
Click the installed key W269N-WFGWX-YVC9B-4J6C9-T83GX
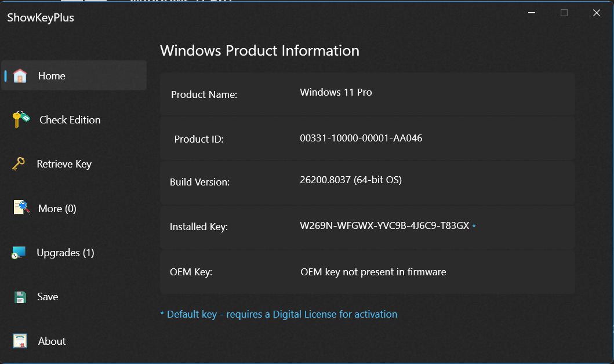click(384, 225)
